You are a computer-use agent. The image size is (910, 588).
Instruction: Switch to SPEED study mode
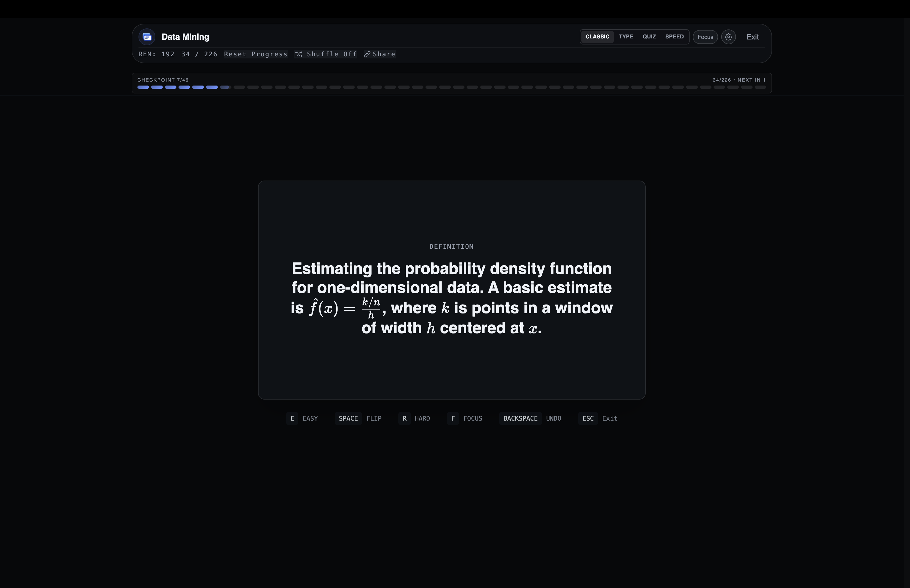[x=674, y=37]
